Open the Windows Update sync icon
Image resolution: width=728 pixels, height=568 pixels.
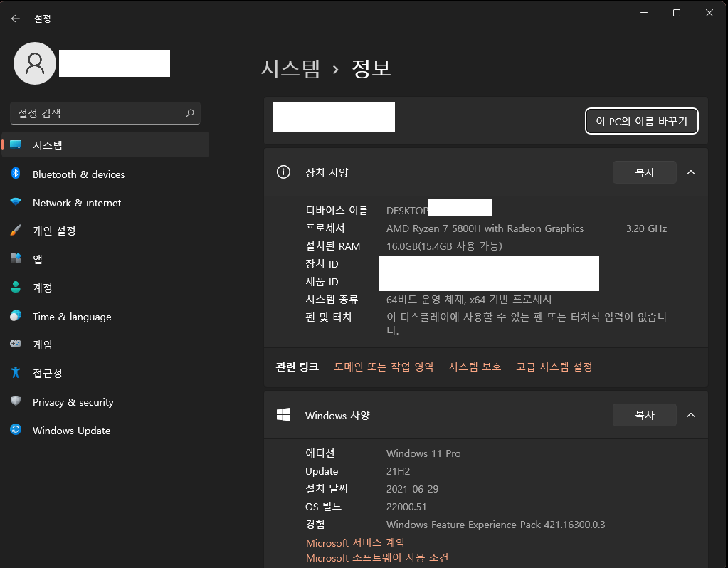(x=16, y=430)
